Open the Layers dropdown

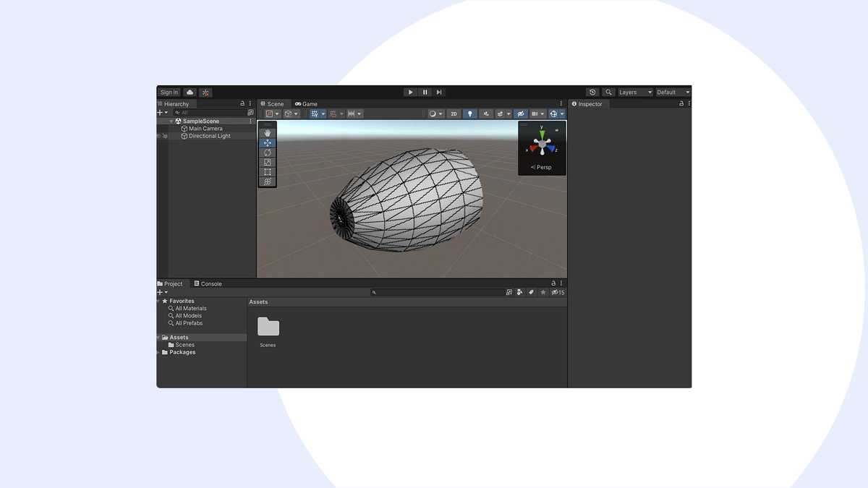point(635,93)
